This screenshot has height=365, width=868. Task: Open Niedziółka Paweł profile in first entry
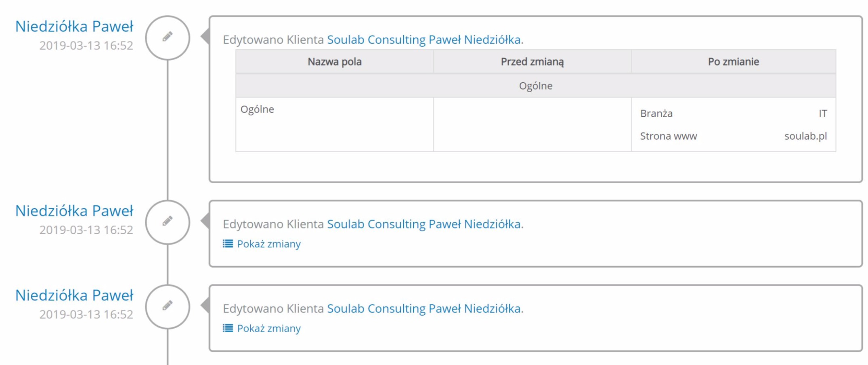[x=74, y=27]
